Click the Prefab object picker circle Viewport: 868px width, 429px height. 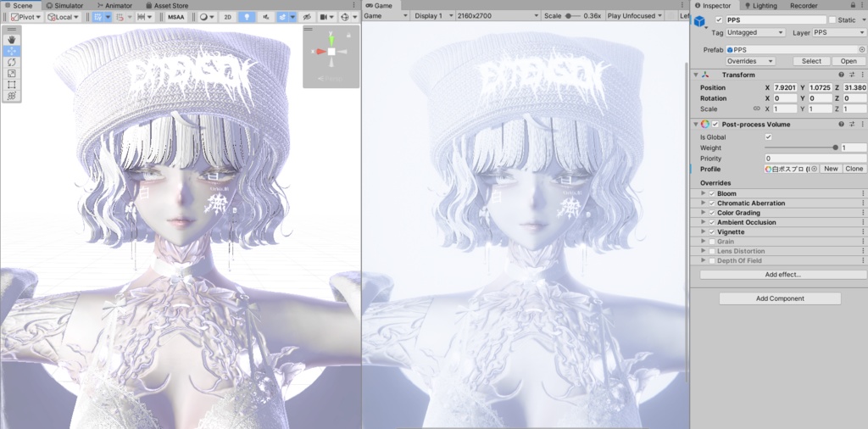(x=862, y=50)
